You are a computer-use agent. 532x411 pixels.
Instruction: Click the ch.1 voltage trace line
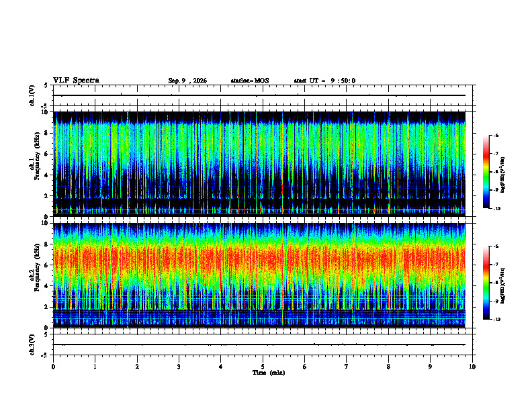click(x=259, y=95)
